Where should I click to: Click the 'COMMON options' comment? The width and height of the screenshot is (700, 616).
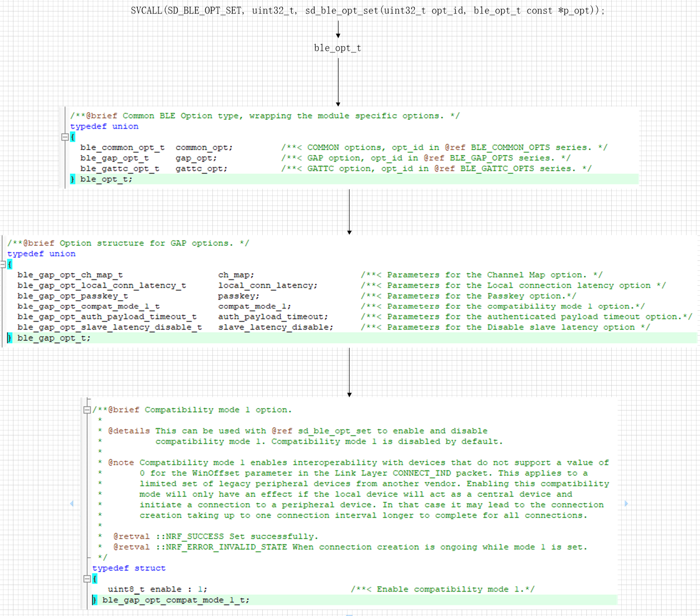tap(444, 148)
